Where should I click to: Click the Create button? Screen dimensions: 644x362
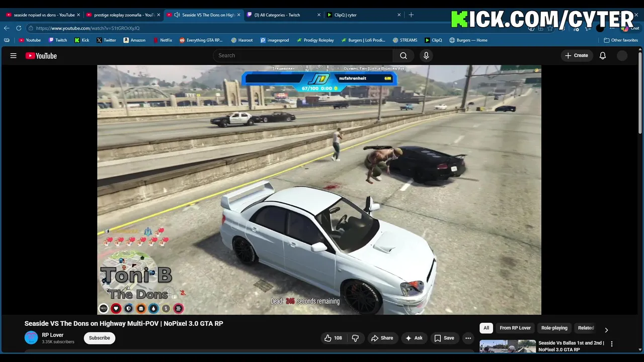pos(577,55)
